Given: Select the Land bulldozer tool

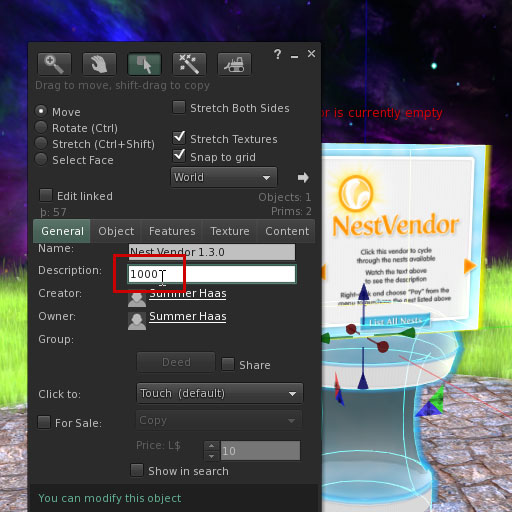Looking at the screenshot, I should pyautogui.click(x=234, y=64).
